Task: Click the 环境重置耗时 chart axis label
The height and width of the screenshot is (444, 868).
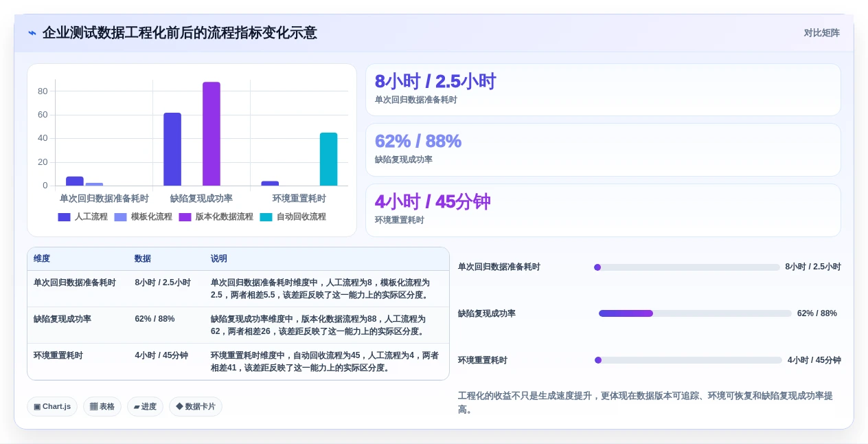Action: [299, 199]
